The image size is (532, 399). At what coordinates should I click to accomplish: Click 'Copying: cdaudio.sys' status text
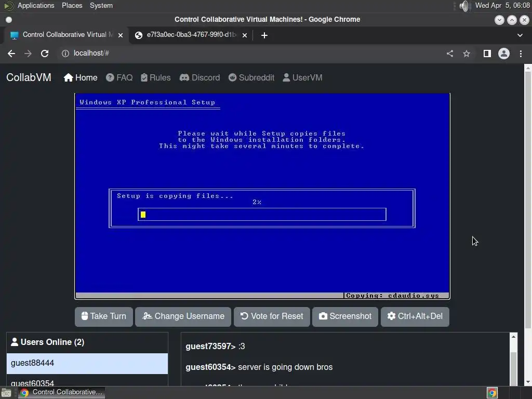coord(392,296)
